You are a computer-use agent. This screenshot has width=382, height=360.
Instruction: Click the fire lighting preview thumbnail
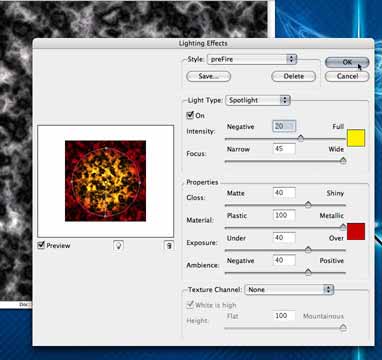click(105, 181)
